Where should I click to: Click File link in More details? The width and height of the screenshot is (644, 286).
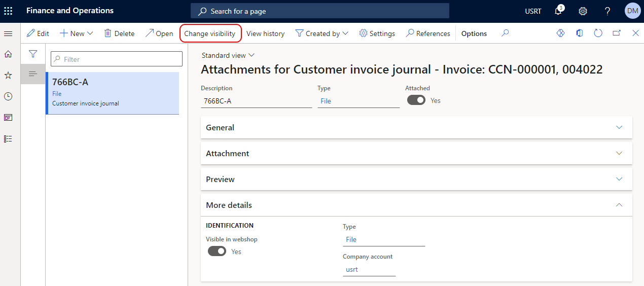351,239
